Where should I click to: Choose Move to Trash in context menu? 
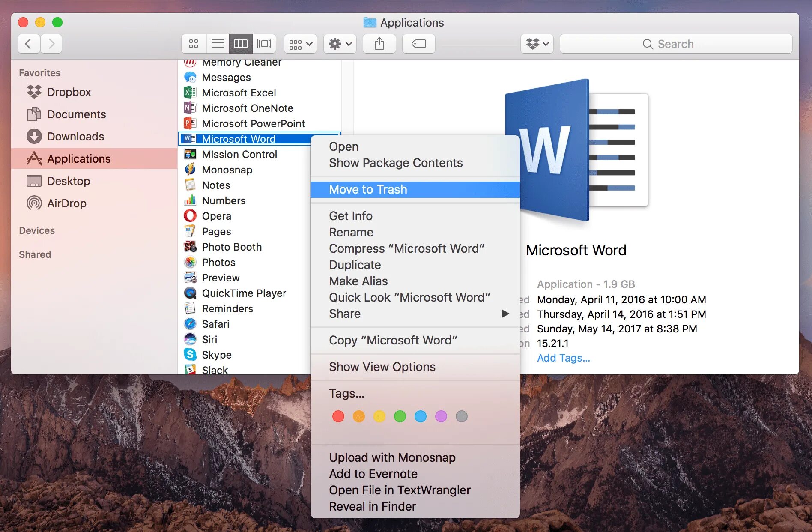[x=415, y=190]
